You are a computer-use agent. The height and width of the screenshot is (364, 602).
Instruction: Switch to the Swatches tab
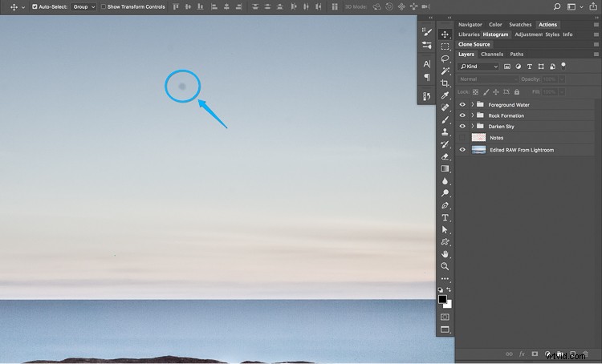click(x=520, y=25)
